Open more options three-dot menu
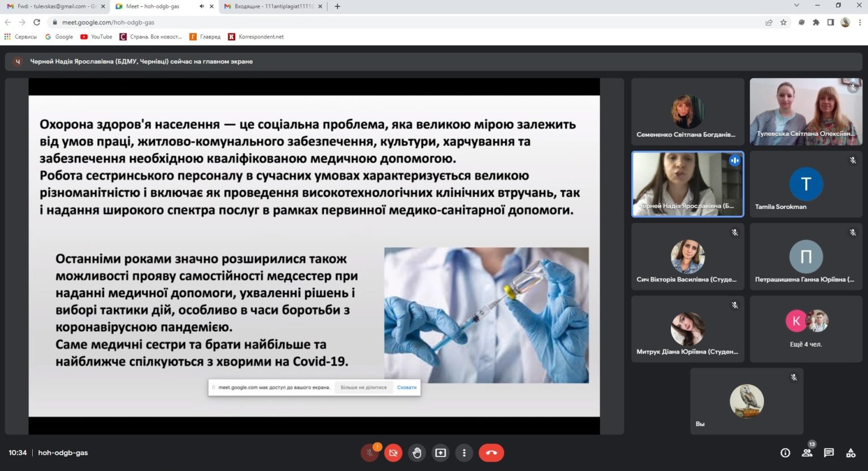 tap(464, 453)
